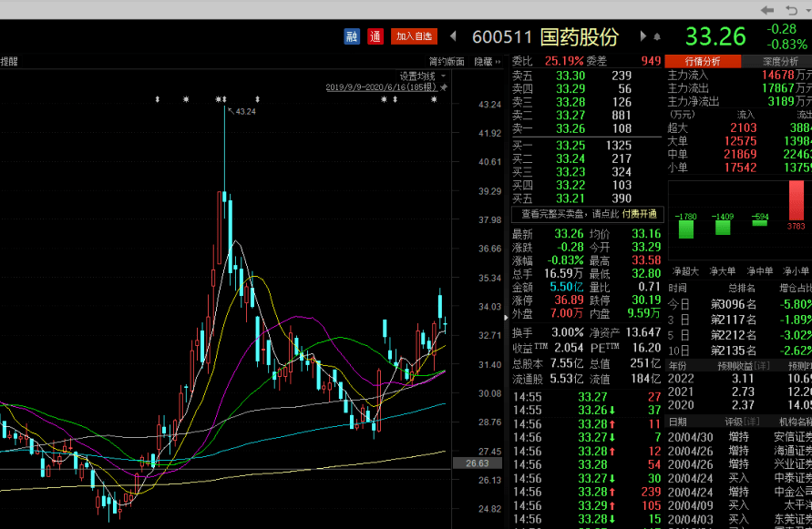Click the 今日 第3096名 ranking row
Image resolution: width=812 pixels, height=529 pixels.
[x=739, y=304]
